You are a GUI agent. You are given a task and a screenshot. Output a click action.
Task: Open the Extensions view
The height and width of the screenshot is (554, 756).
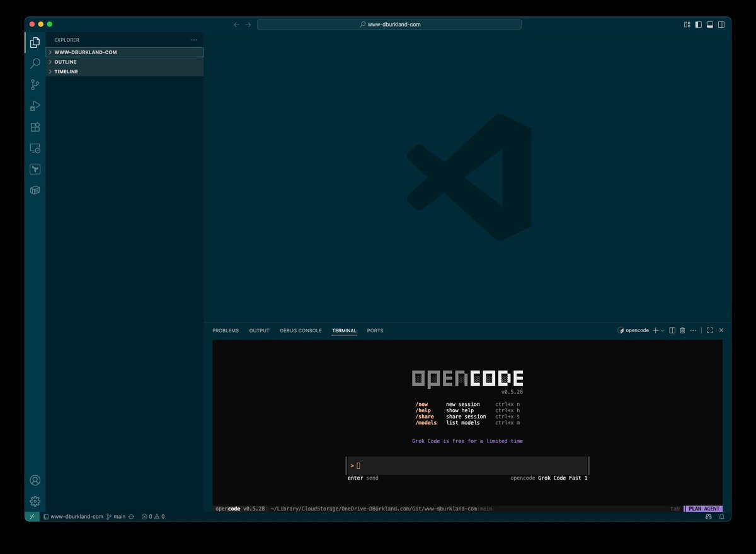[x=35, y=127]
